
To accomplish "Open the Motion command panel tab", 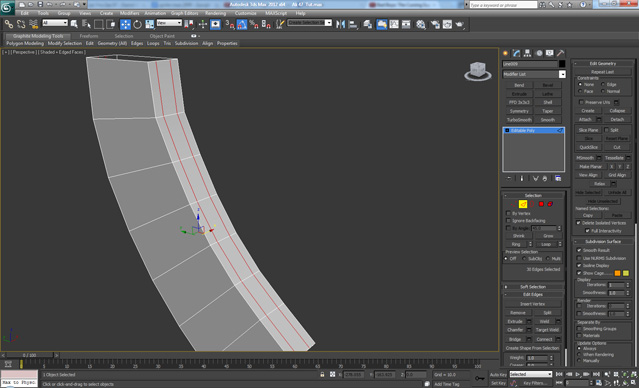I will (x=539, y=53).
